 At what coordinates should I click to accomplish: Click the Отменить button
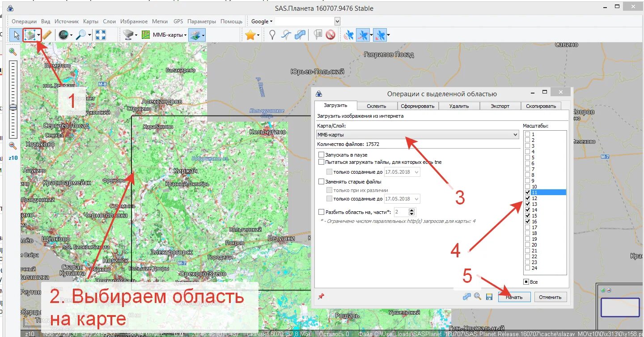click(550, 297)
